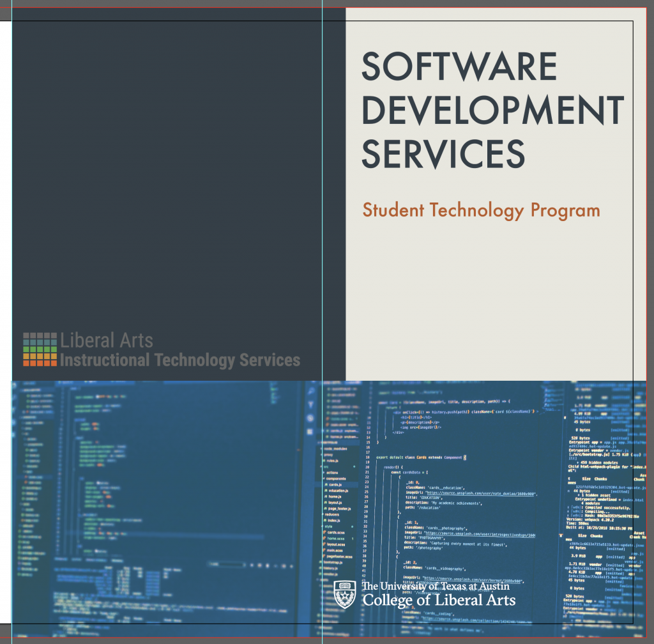Screen dimensions: 654x644
Task: Click the "Student Technology Program" subtitle text
Action: (x=481, y=210)
